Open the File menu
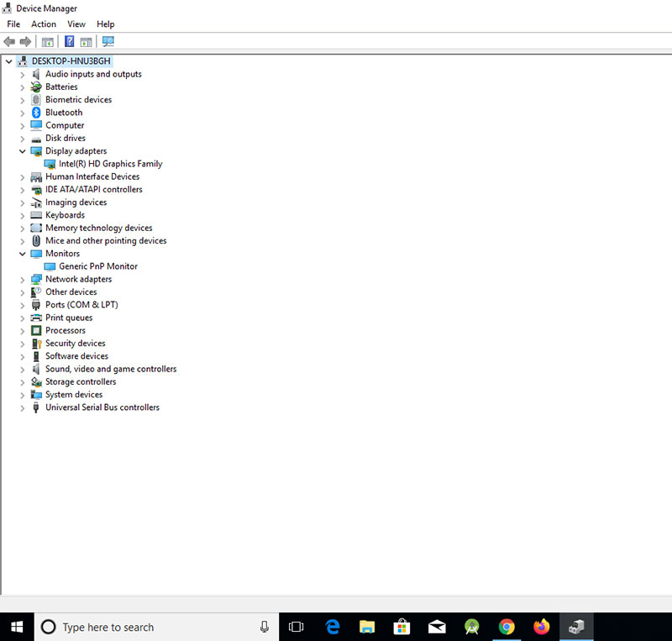Image resolution: width=672 pixels, height=641 pixels. pos(13,24)
